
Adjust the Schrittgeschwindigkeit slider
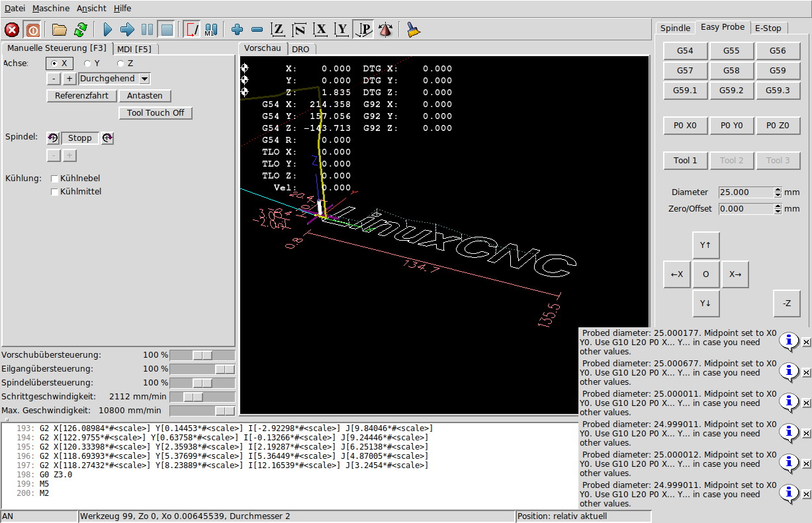click(x=202, y=397)
